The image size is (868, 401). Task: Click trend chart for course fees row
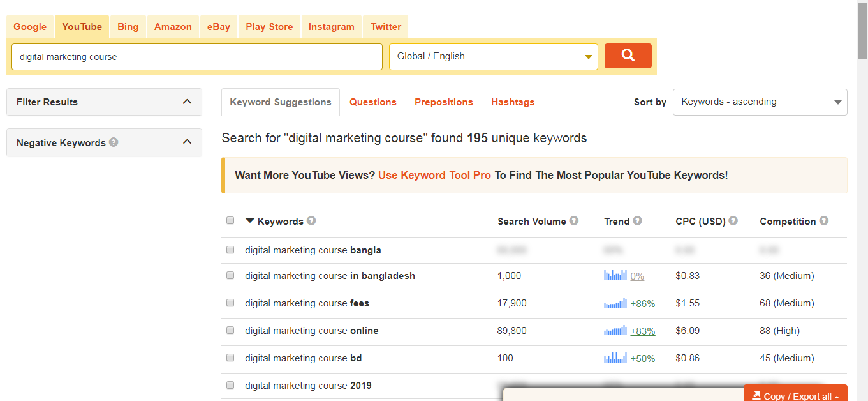615,303
